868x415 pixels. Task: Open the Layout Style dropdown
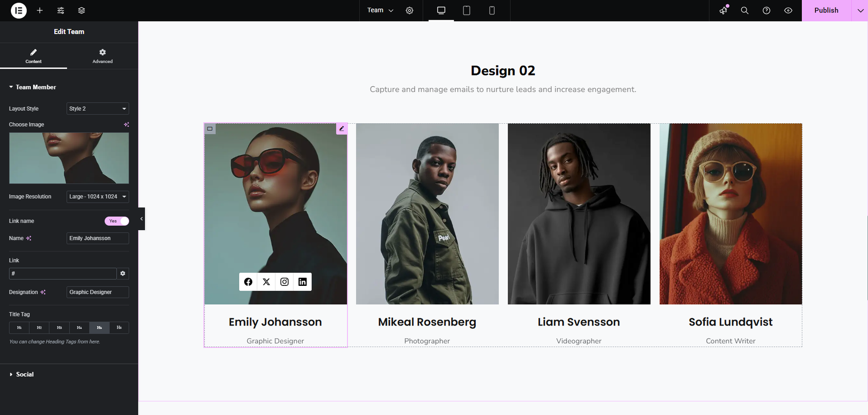(98, 108)
